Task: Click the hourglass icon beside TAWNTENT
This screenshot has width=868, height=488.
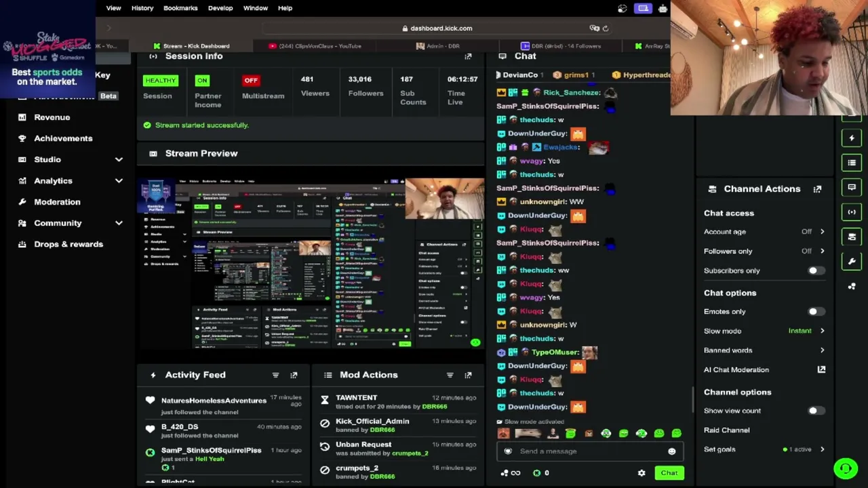Action: 325,401
